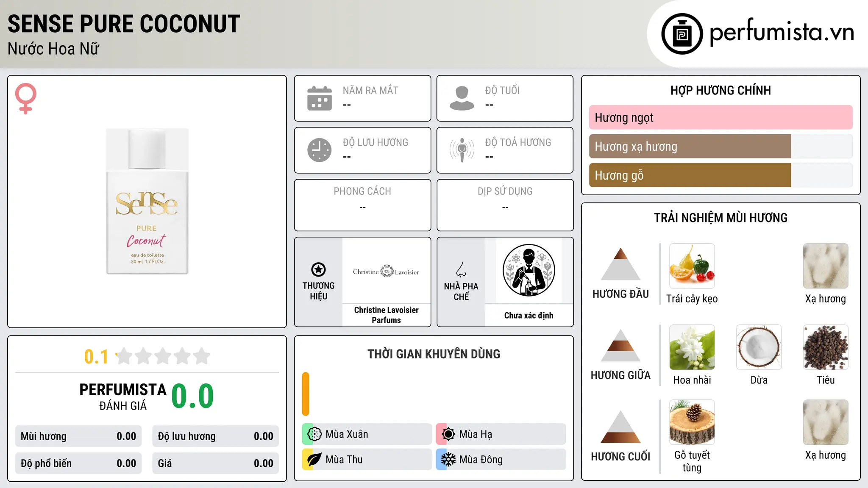Click the brown Hương xạ hương accord bar
Image resolution: width=868 pixels, height=488 pixels.
690,146
